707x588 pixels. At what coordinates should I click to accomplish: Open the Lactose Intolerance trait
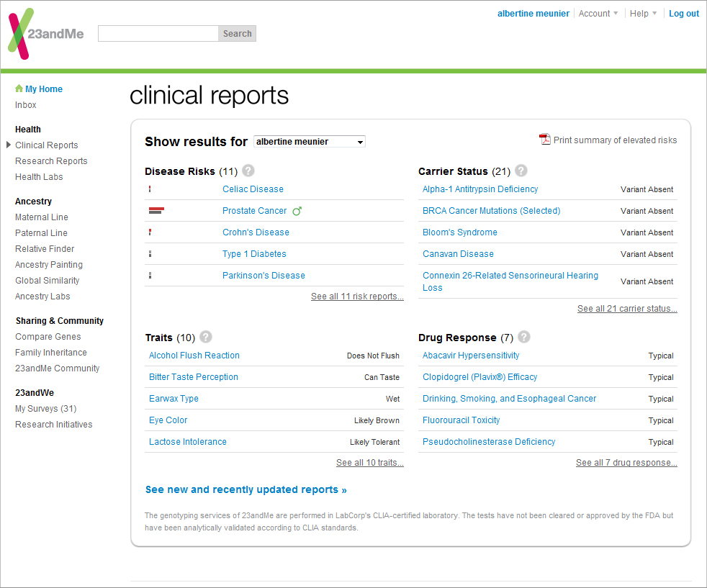pos(188,442)
